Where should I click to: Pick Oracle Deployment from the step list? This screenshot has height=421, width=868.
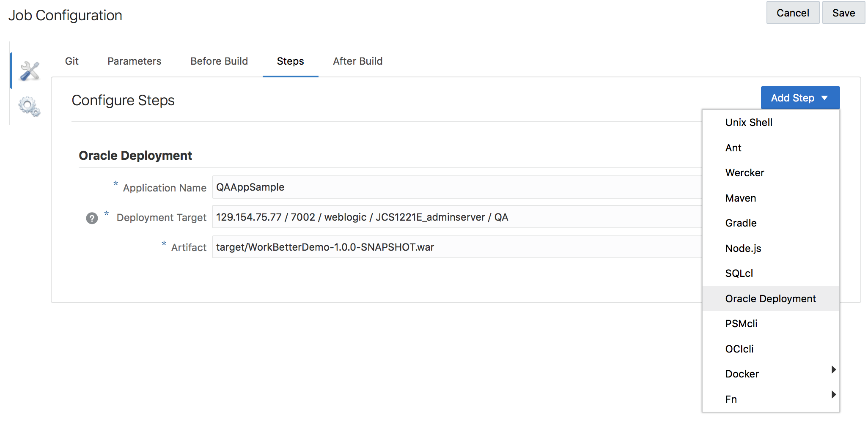coord(770,299)
